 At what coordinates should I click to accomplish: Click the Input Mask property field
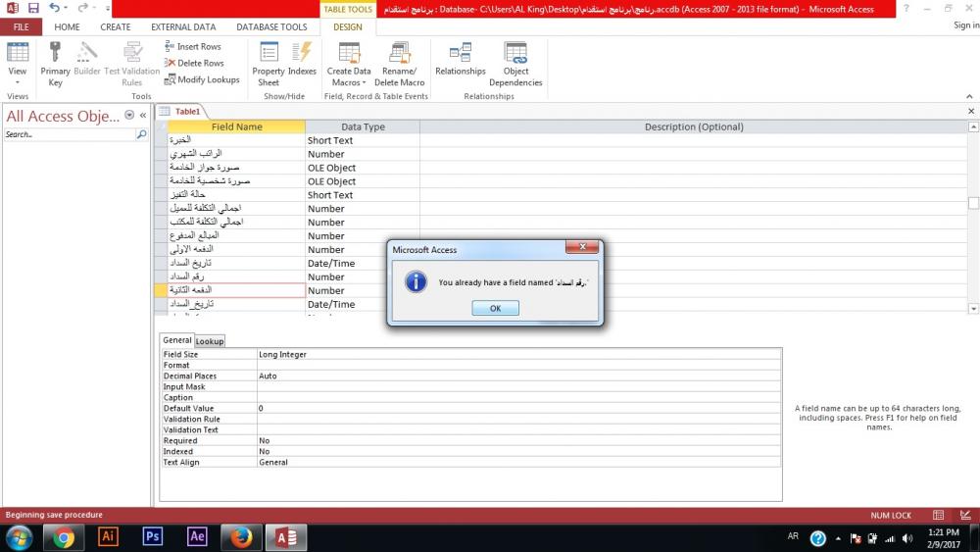(x=518, y=386)
